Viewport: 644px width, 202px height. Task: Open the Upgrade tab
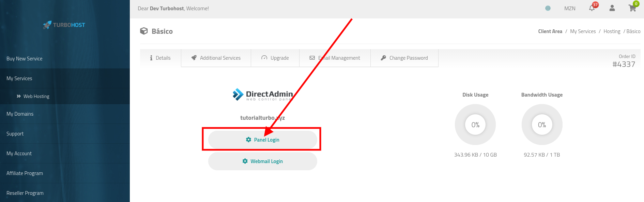coord(275,58)
